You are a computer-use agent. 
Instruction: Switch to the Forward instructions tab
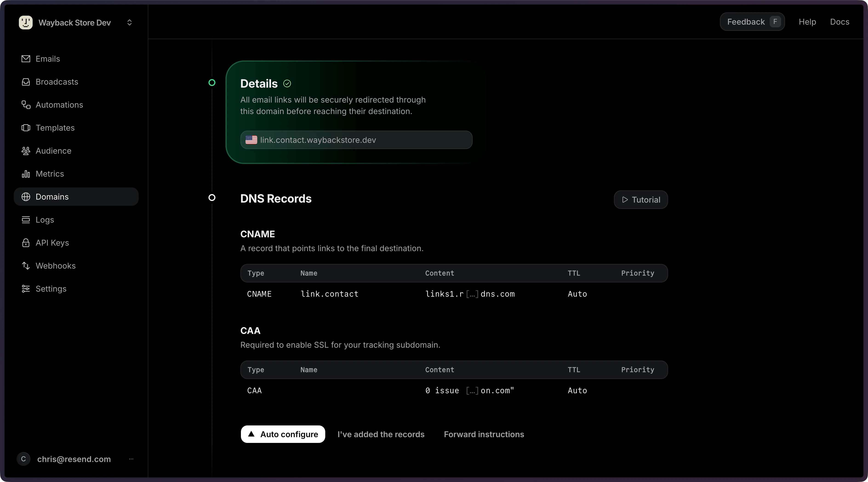point(484,434)
